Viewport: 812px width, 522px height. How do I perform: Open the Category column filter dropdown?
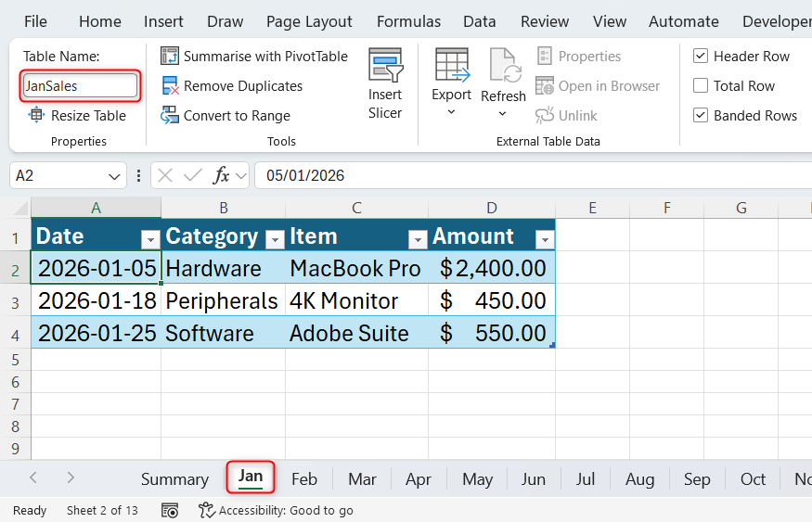point(275,239)
